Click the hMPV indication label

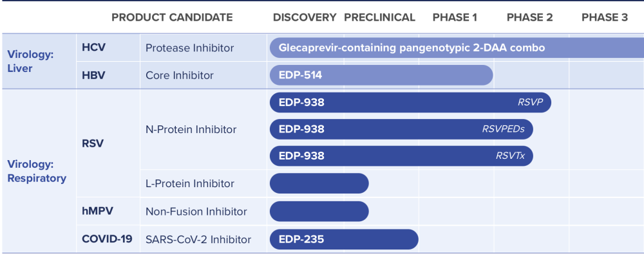pyautogui.click(x=97, y=212)
